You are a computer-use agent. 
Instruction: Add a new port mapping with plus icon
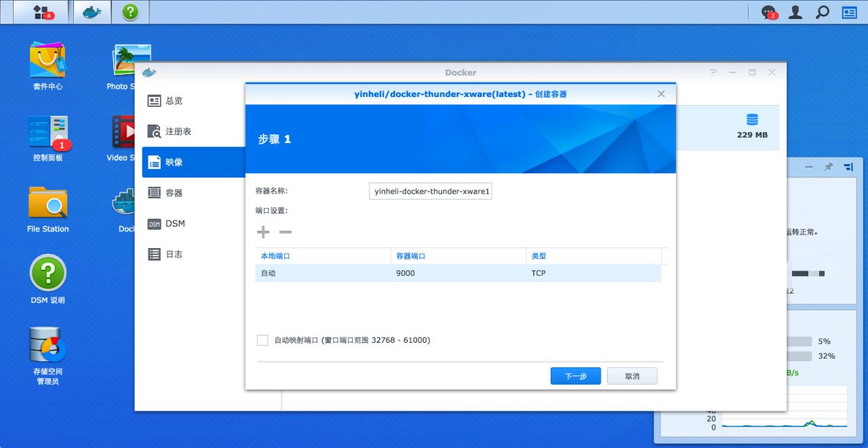(x=262, y=232)
